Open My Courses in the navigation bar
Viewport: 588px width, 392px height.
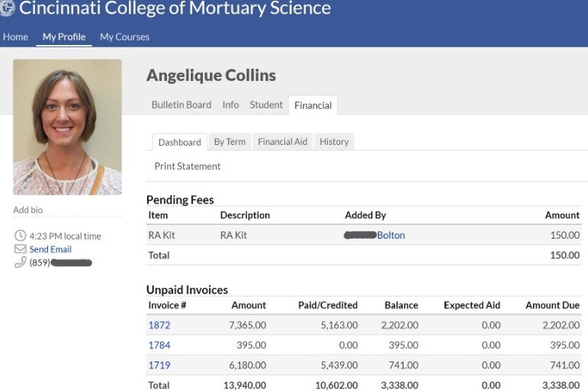tap(124, 37)
